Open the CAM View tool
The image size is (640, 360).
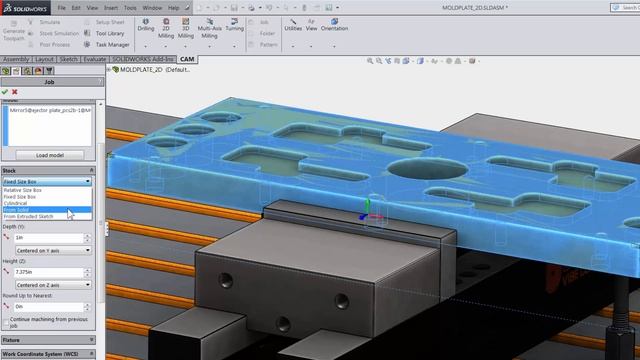pos(311,25)
